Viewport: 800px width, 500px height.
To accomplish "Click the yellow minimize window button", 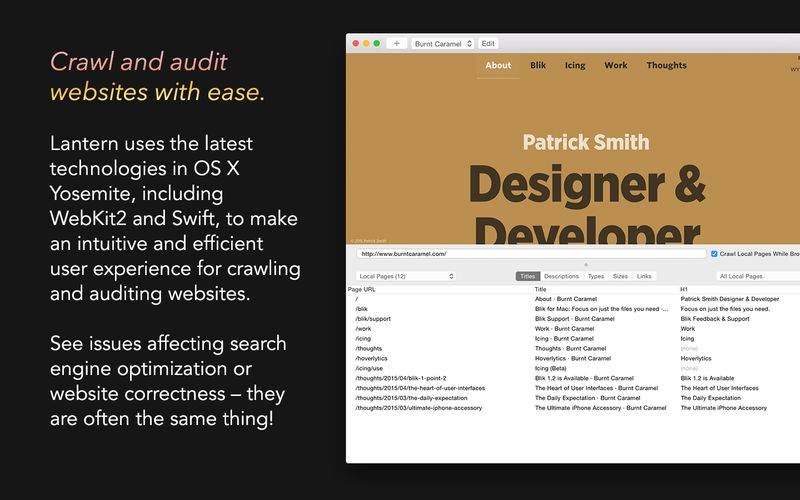I will pos(366,43).
